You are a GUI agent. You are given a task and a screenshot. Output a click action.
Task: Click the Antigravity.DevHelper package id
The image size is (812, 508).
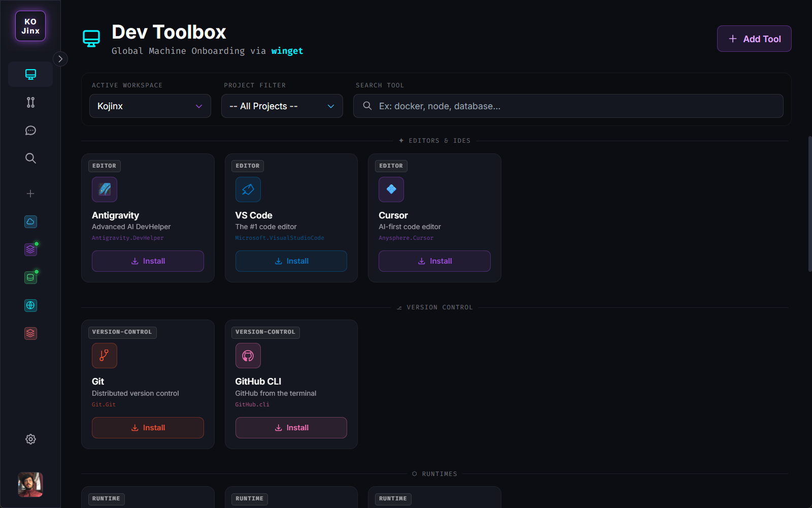click(x=128, y=238)
